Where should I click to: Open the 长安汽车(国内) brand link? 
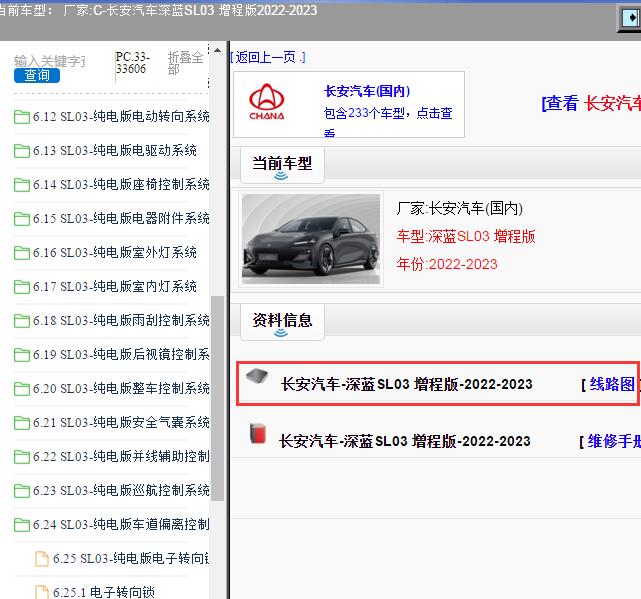point(367,91)
